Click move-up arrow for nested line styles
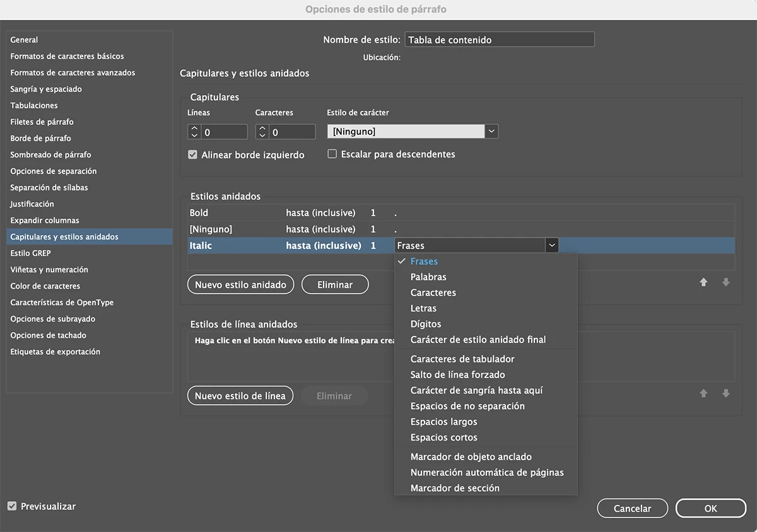 tap(703, 394)
